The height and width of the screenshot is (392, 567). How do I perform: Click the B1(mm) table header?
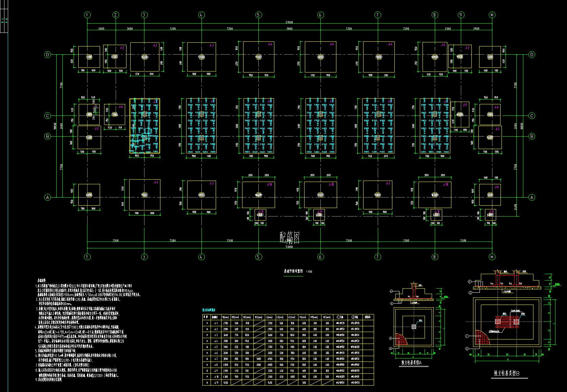point(235,317)
